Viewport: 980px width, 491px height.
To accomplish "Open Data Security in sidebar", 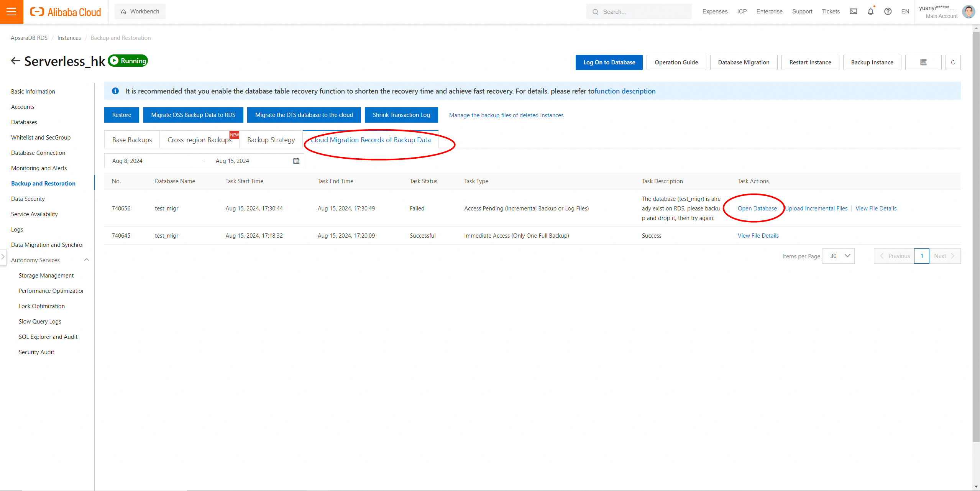I will [x=28, y=199].
